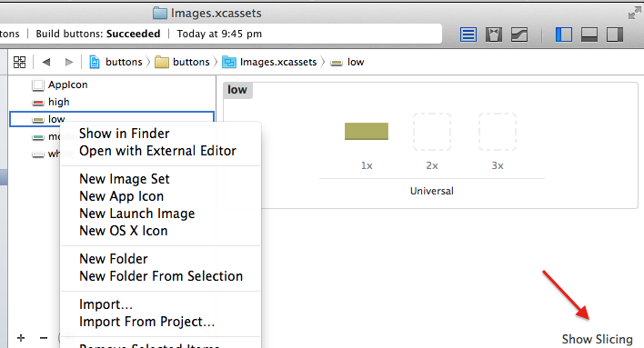Remove selected asset with minus button
Screen dimensions: 644x348
coord(44,338)
